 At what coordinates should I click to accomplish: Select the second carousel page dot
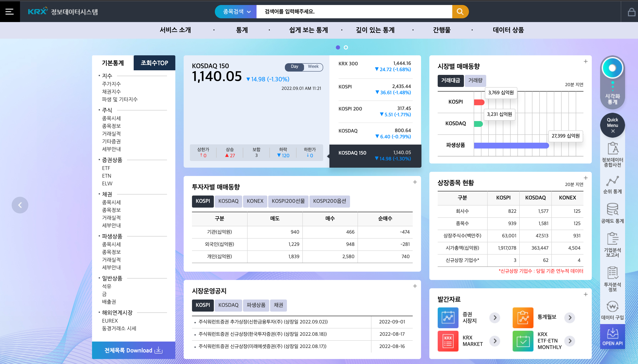click(x=346, y=47)
